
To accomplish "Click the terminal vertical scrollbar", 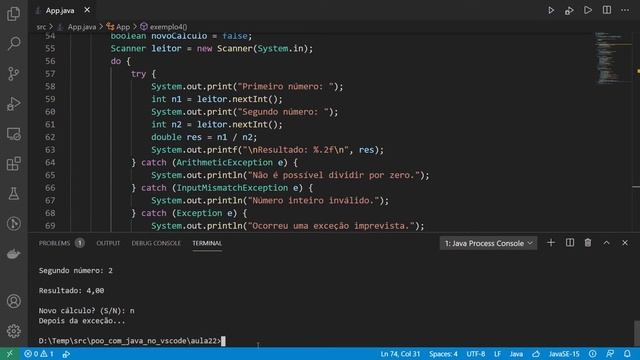I will tap(636, 333).
